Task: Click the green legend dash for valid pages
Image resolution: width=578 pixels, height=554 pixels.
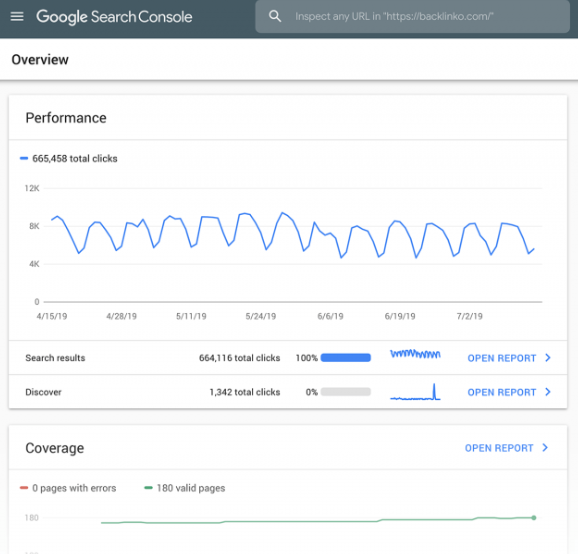Action: point(149,488)
